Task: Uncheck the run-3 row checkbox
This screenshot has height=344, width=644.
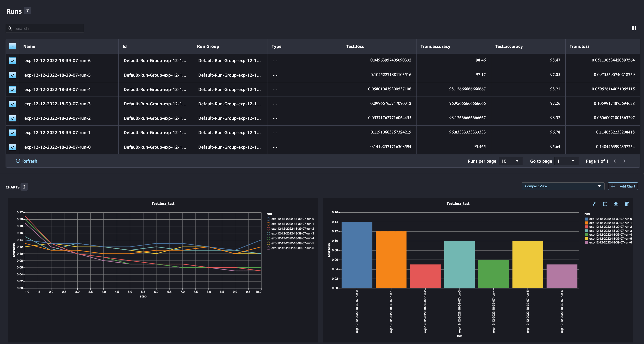Action: pos(12,104)
